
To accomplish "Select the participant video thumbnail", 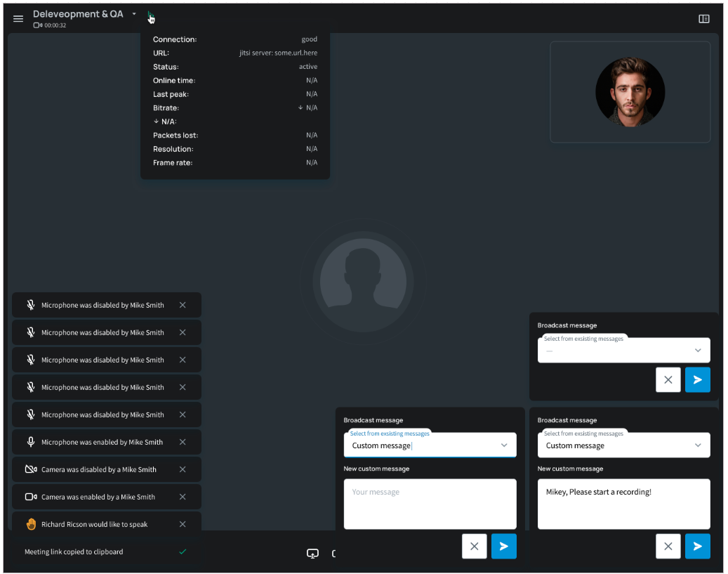I will point(630,92).
